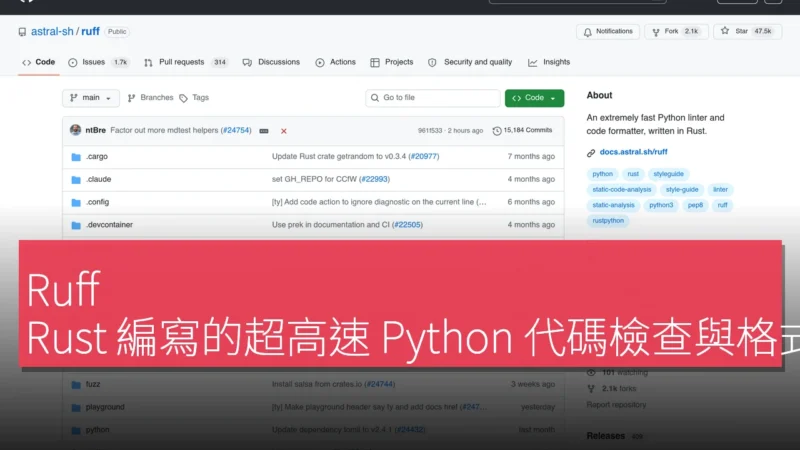Click the Code tab angle-brackets icon
This screenshot has width=800, height=450.
(27, 63)
